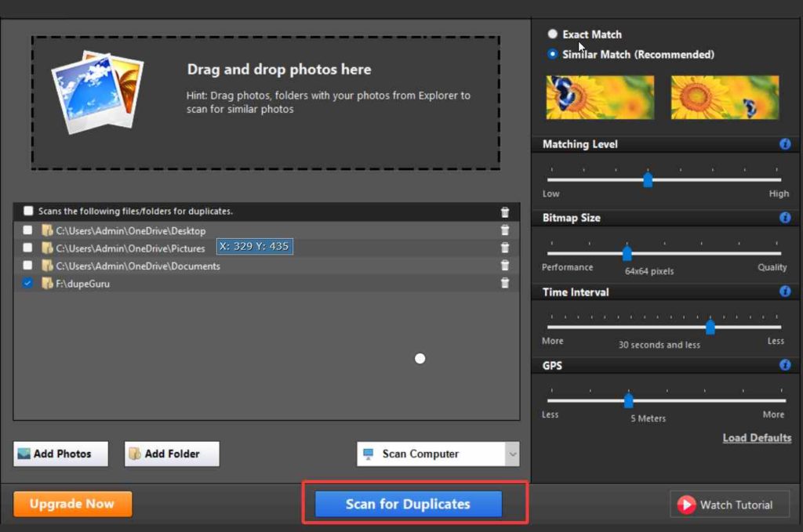The image size is (803, 532).
Task: Remove the OneDrive\Desktop folder via trash icon
Action: [x=504, y=230]
